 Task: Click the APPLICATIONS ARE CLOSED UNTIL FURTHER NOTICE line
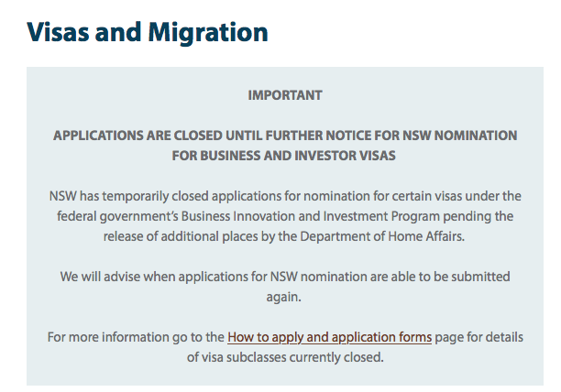coord(285,136)
